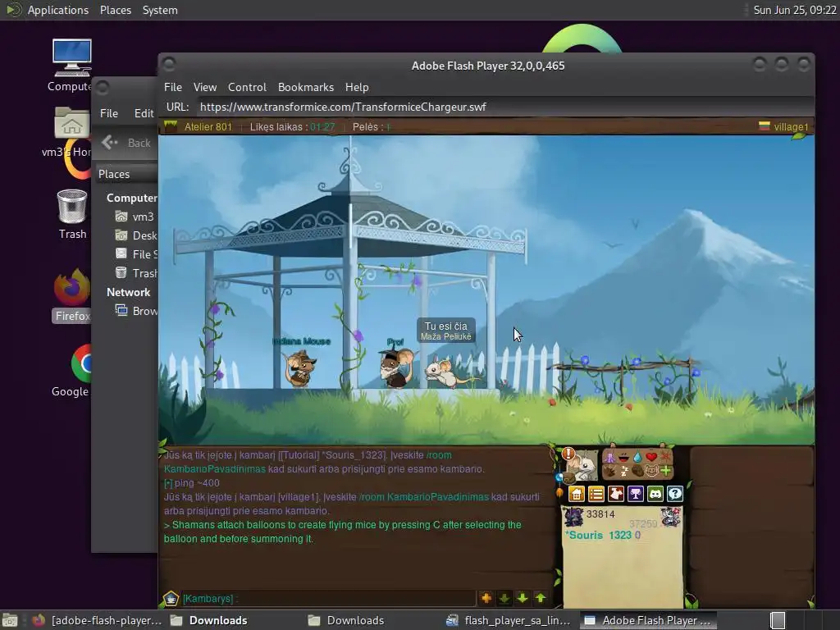Select the zzz sleep emote
Screen dimensions: 840x630
tap(623, 472)
